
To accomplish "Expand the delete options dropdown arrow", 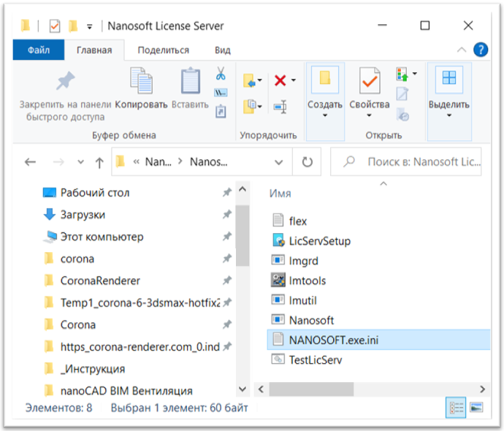I will [294, 80].
